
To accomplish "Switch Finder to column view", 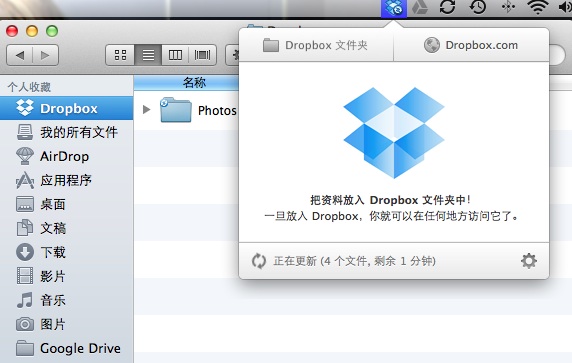I will (x=175, y=55).
